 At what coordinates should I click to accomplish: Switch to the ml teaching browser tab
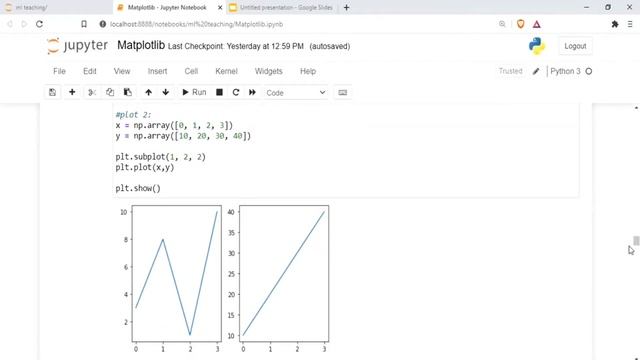(31, 7)
